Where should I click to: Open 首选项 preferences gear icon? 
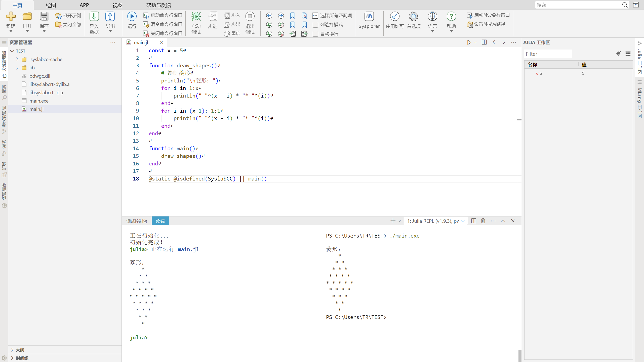(414, 17)
